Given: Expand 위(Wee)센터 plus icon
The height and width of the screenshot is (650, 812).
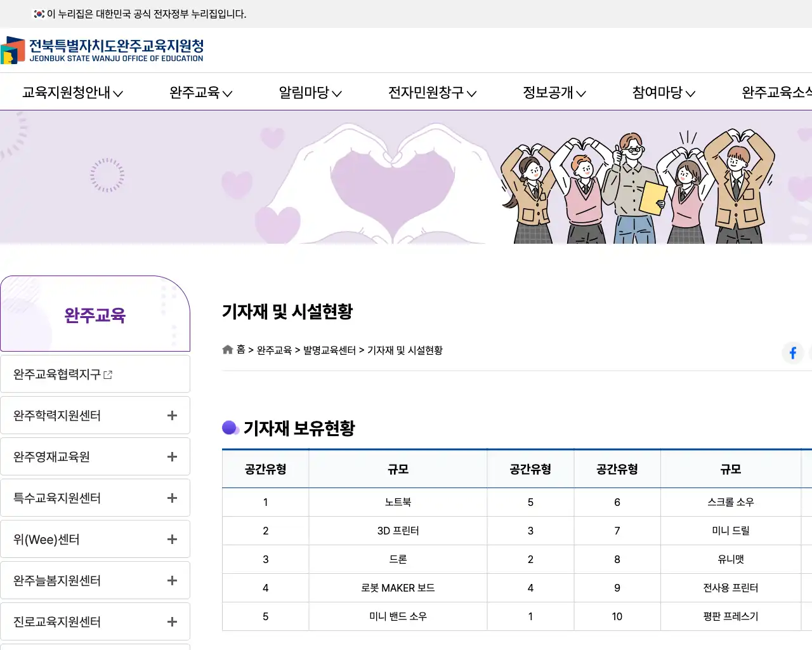Looking at the screenshot, I should pyautogui.click(x=172, y=539).
